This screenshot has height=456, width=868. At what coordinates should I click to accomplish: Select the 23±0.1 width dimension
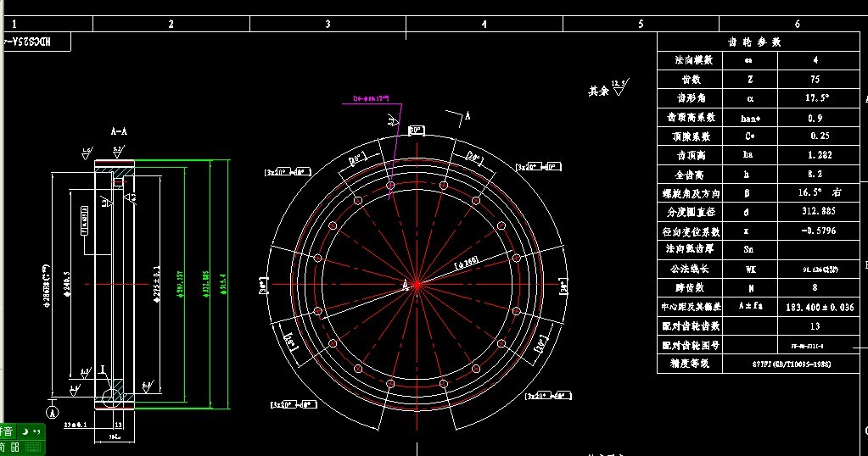point(75,425)
